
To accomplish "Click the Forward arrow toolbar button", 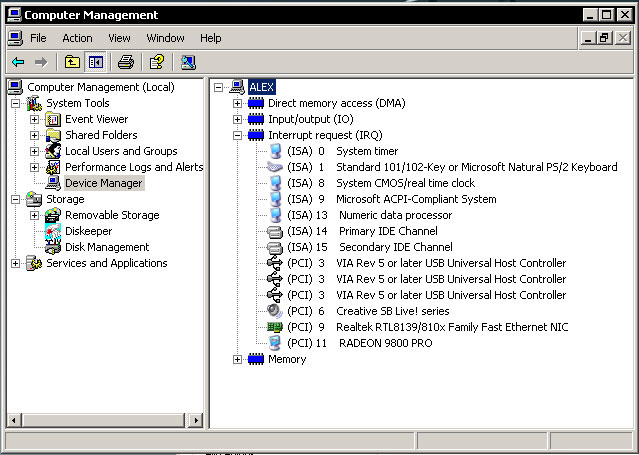I will (x=41, y=62).
